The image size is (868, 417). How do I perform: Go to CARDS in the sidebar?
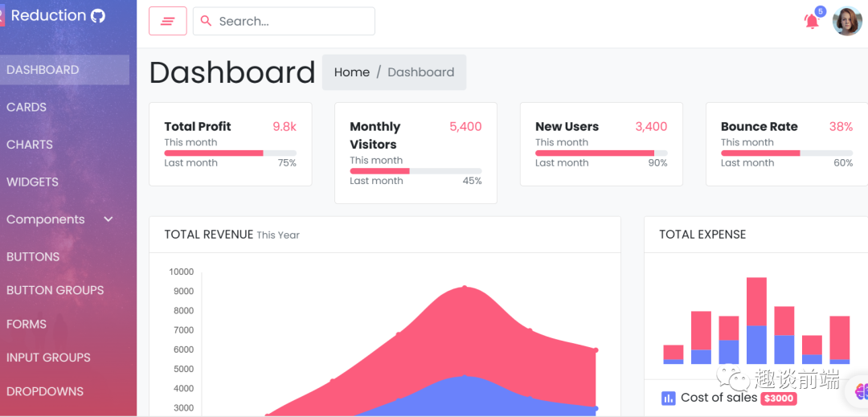click(x=27, y=108)
